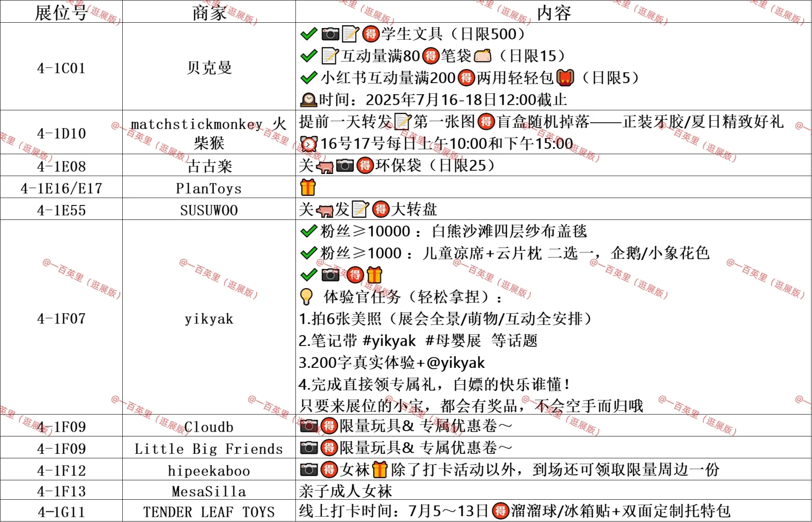This screenshot has height=522, width=812.
Task: Click the red 得 badge before 学生文具
Action: [371, 34]
